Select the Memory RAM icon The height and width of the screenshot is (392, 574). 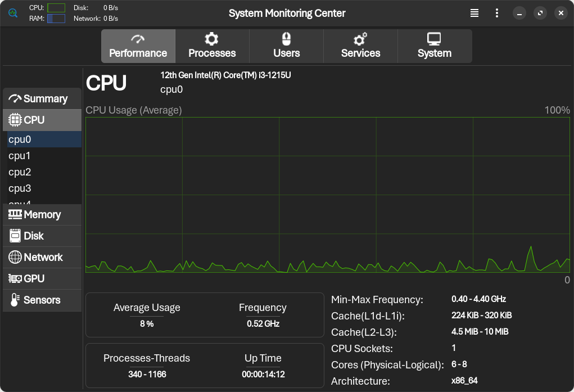(15, 214)
